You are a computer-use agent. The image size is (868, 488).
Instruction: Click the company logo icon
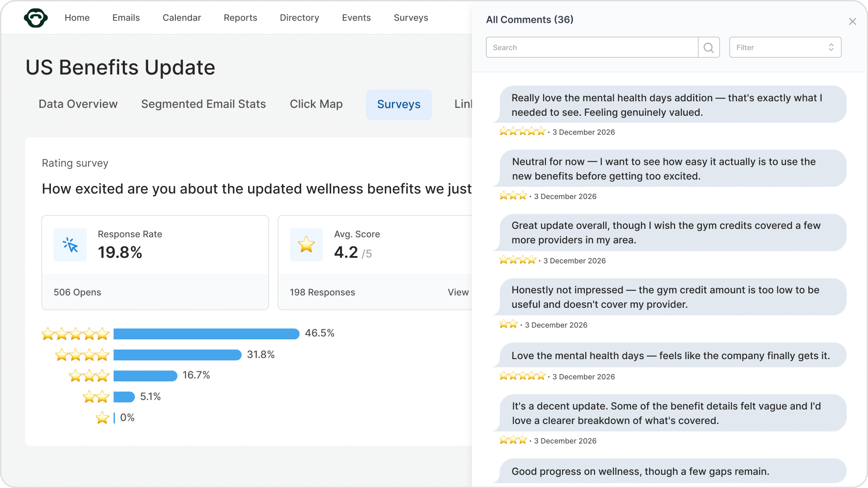tap(35, 18)
